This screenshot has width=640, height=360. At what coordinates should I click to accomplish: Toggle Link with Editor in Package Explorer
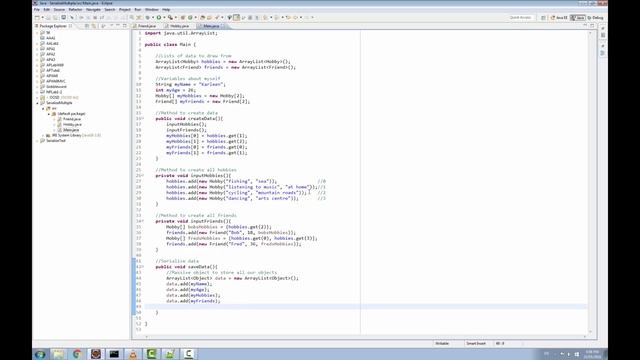94,26
